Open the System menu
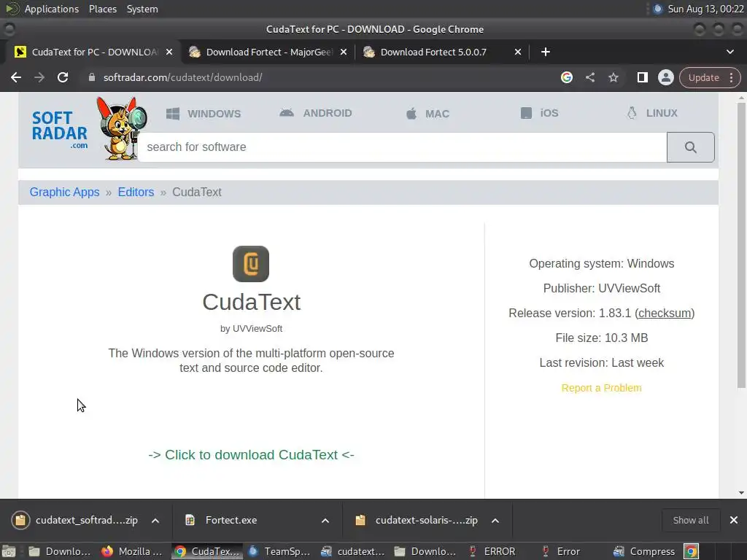This screenshot has width=747, height=560. point(142,9)
